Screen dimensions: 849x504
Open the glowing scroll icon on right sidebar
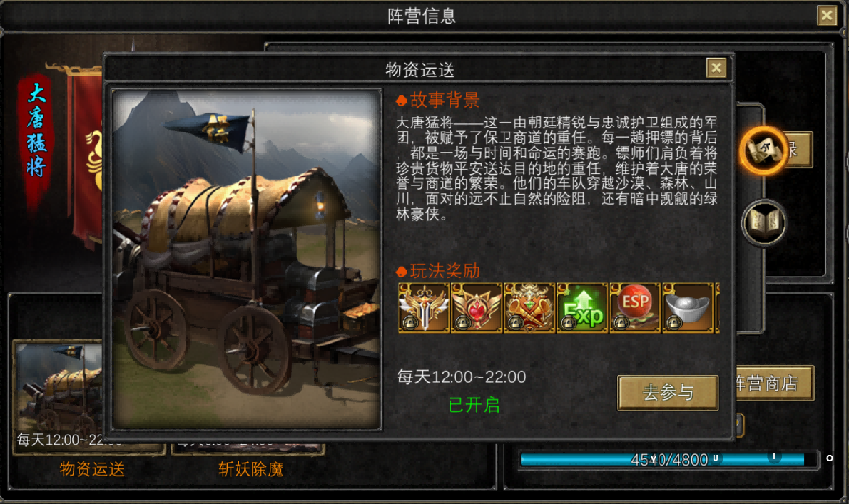pyautogui.click(x=764, y=151)
